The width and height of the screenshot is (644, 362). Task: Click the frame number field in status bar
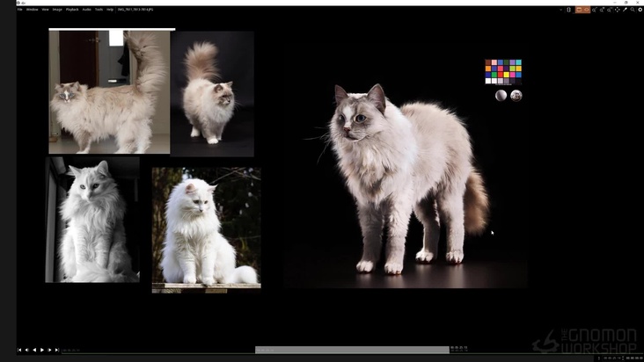[611, 358]
